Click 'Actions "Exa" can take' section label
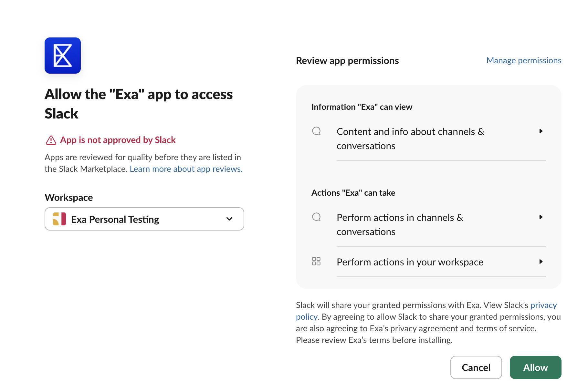Image resolution: width=588 pixels, height=381 pixels. pos(353,193)
